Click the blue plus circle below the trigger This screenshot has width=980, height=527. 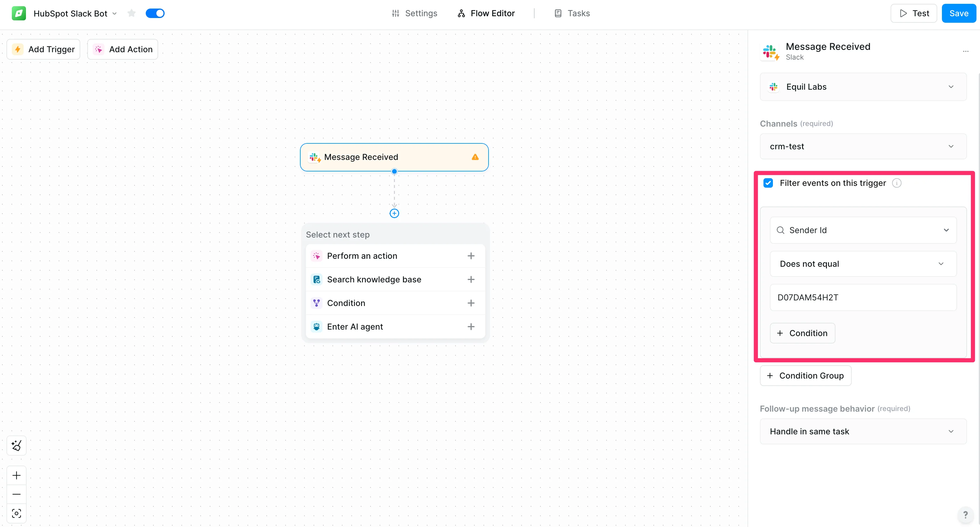[394, 213]
